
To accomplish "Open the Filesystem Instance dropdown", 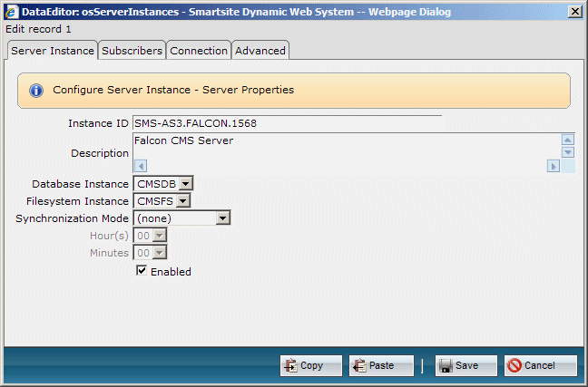I will [x=162, y=201].
